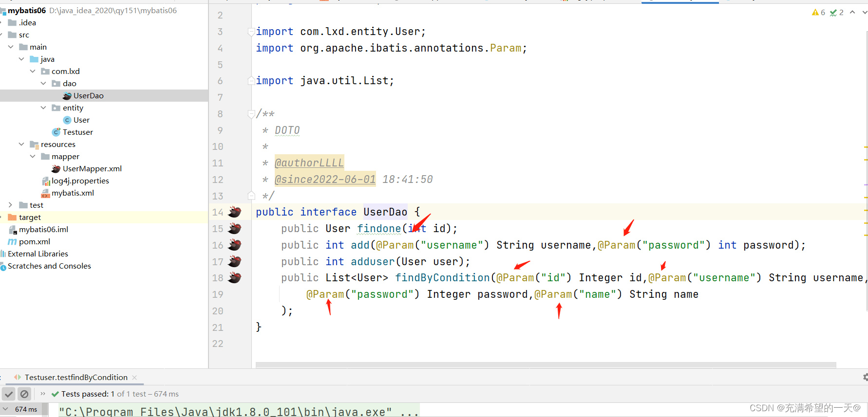
Task: Click the mybatis gutter icon on line 16
Action: click(x=235, y=245)
